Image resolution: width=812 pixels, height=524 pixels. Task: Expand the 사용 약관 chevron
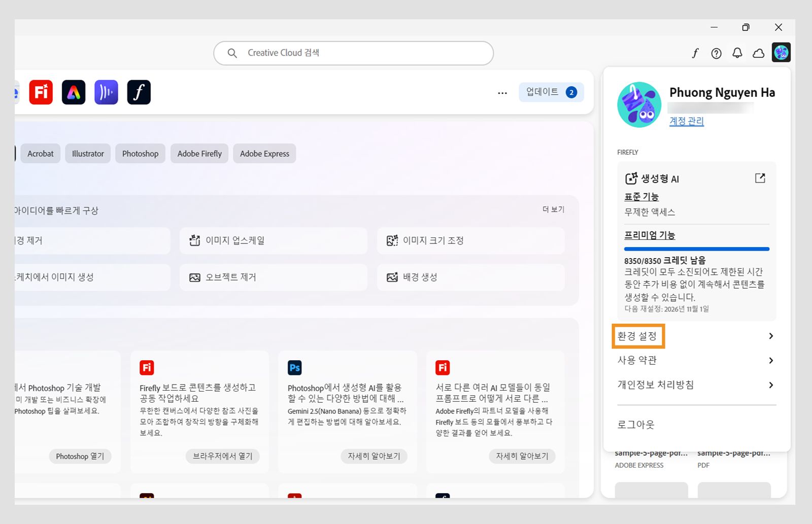click(771, 361)
